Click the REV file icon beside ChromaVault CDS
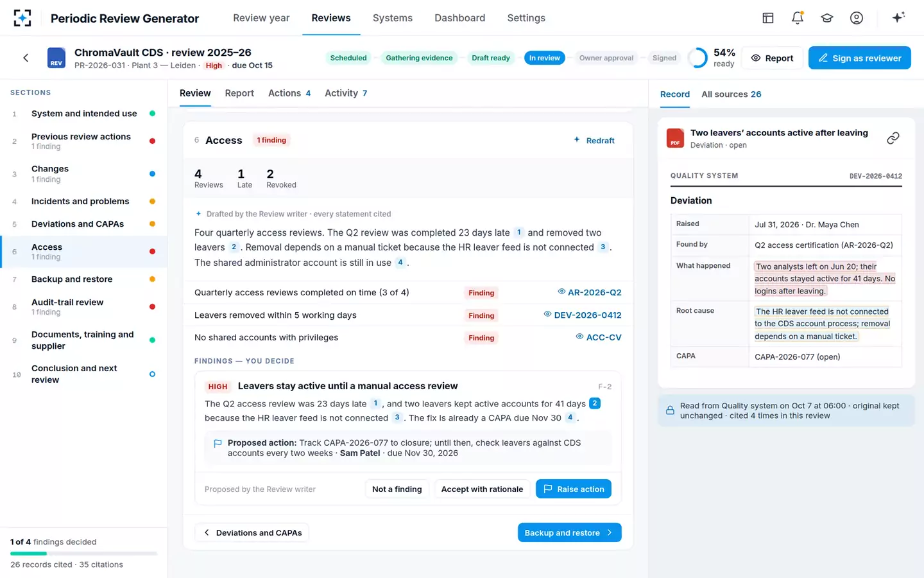Image resolution: width=924 pixels, height=578 pixels. point(56,58)
